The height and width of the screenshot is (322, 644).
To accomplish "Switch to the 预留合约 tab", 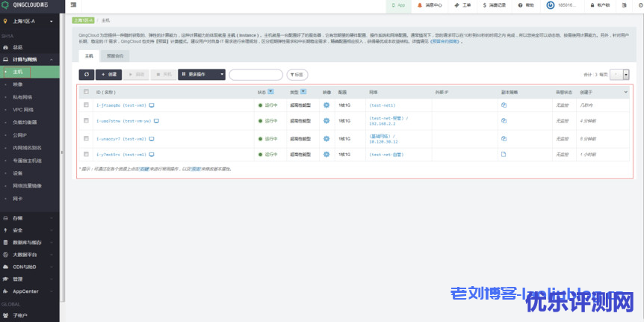I will coord(116,56).
